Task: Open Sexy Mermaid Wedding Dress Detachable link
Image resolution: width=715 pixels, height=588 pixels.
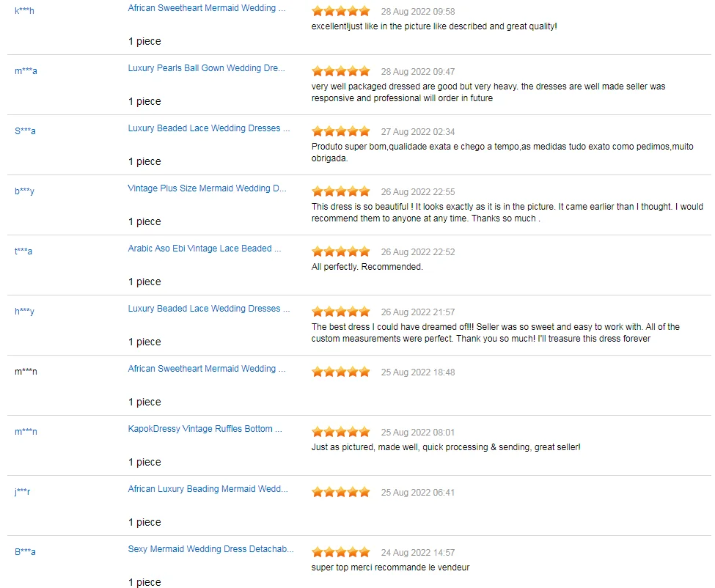Action: coord(211,549)
